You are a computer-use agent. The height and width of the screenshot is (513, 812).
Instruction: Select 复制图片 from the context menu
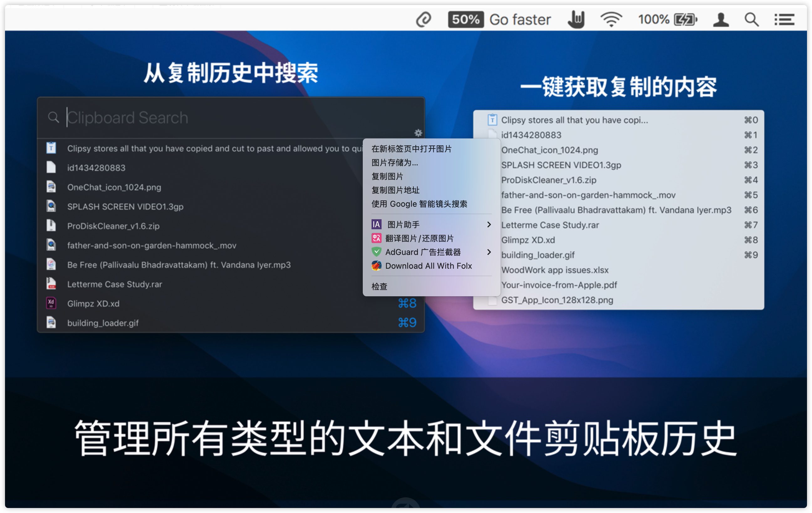(387, 176)
